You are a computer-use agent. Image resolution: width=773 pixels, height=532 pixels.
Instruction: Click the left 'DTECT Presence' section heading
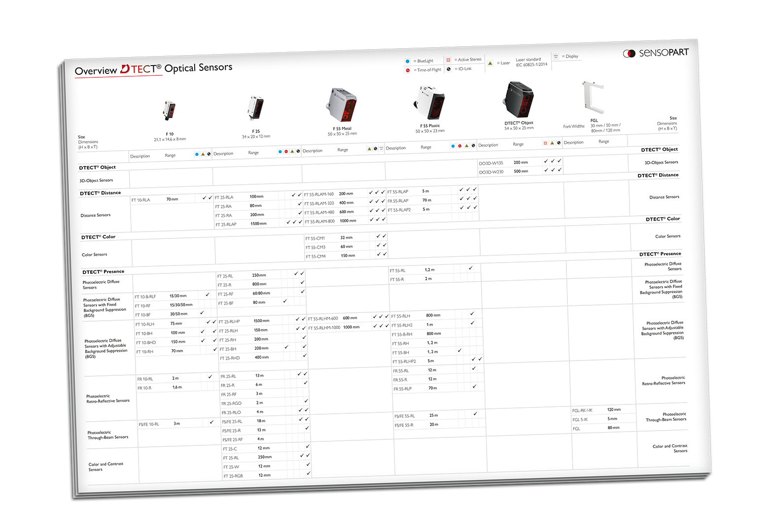104,272
